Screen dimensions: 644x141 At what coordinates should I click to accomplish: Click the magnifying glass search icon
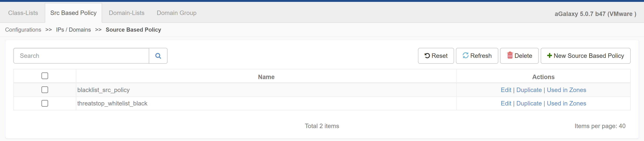[x=158, y=56]
